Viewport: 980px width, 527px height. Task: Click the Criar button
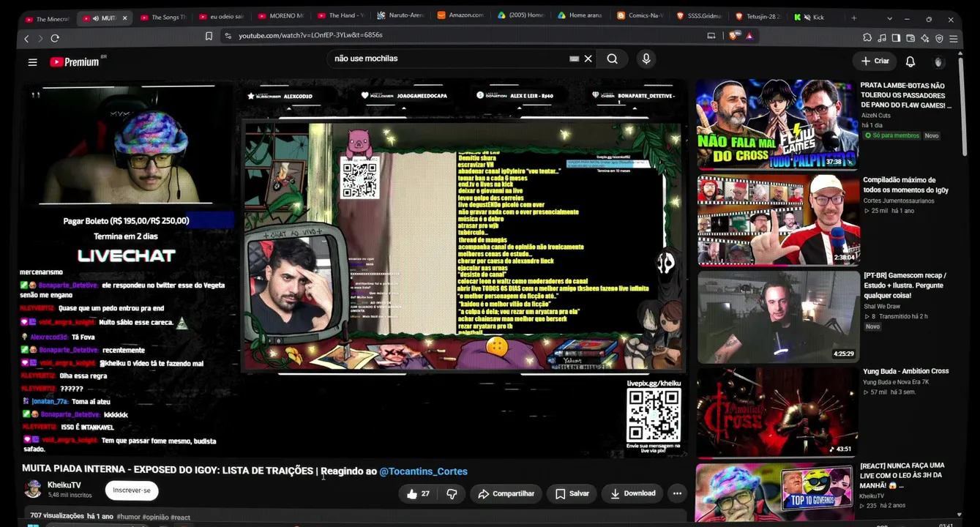click(875, 61)
